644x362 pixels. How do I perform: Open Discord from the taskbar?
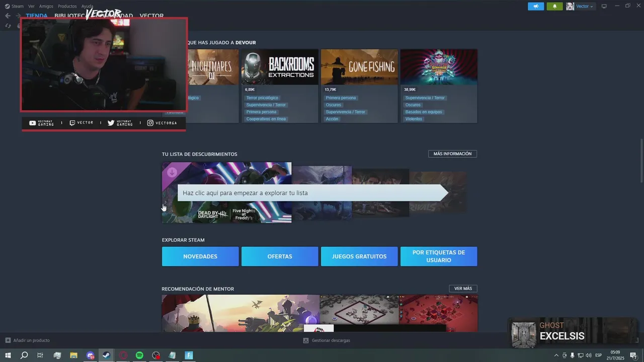[90, 355]
